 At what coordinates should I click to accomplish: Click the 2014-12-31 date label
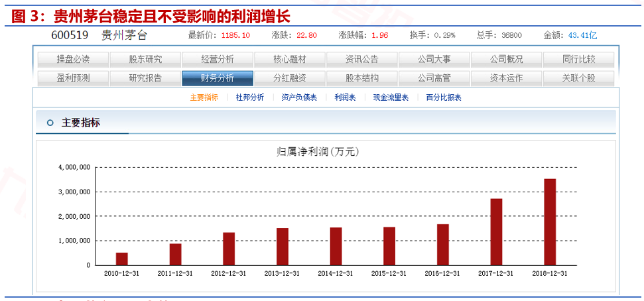(336, 274)
